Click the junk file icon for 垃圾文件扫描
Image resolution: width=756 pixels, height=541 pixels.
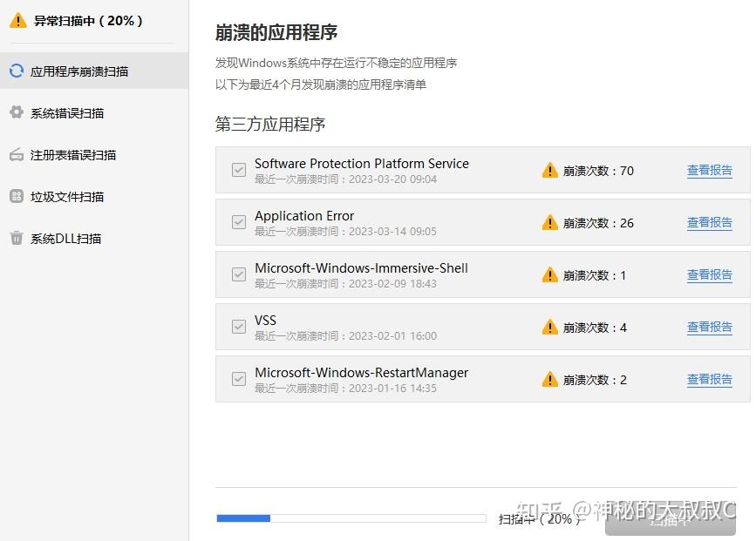click(16, 197)
